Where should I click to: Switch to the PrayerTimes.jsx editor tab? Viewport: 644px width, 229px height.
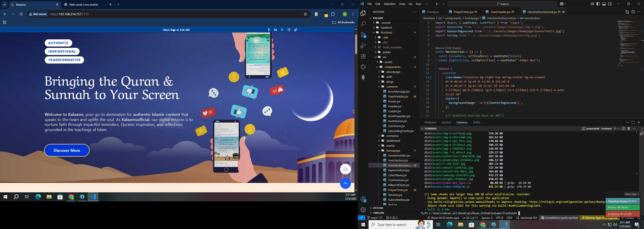pyautogui.click(x=463, y=12)
